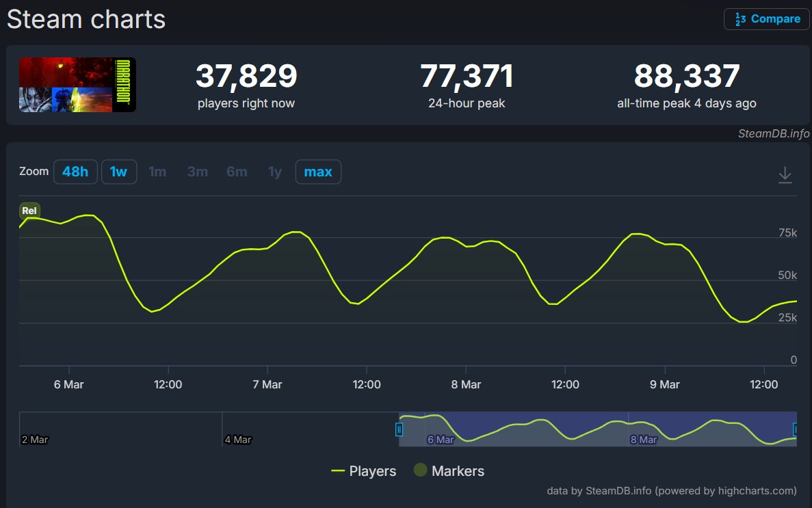Click the 37,829 players right now figure
This screenshot has height=508, width=812.
tap(246, 76)
